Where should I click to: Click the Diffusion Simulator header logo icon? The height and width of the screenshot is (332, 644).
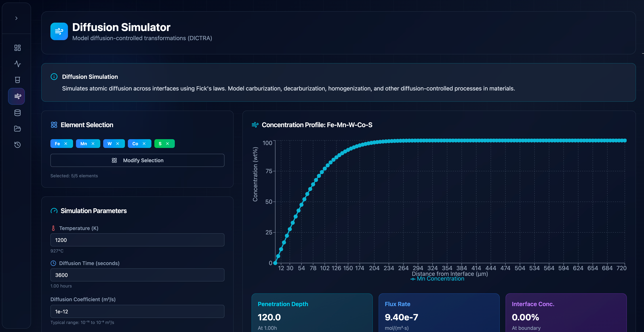[59, 31]
